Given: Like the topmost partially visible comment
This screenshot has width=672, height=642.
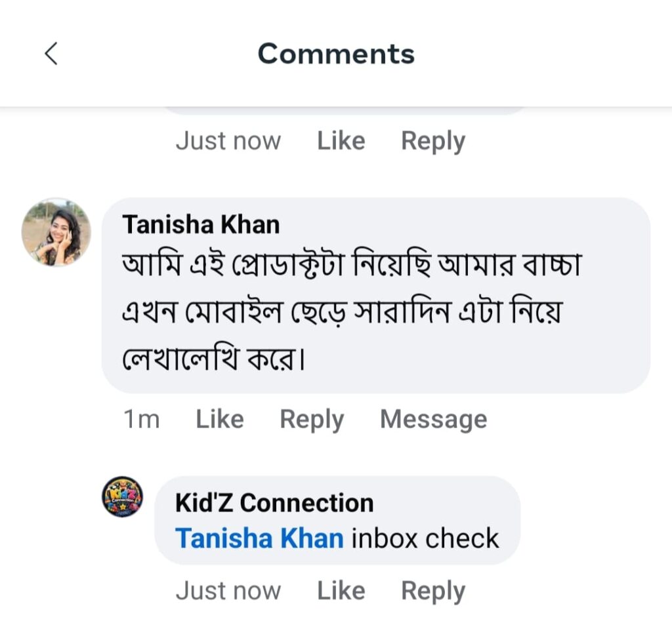Looking at the screenshot, I should coord(341,140).
